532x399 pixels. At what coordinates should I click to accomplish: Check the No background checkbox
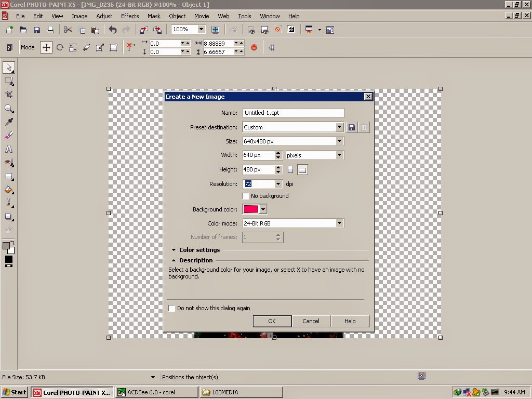pyautogui.click(x=246, y=196)
